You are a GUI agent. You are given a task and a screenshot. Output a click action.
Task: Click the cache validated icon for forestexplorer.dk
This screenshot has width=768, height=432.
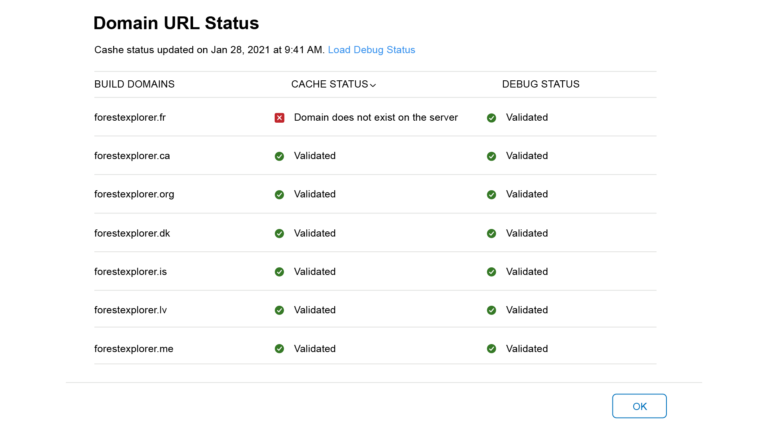tap(279, 233)
